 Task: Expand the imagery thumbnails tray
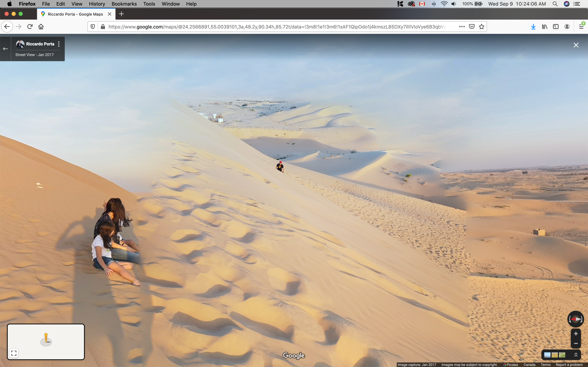[x=576, y=355]
